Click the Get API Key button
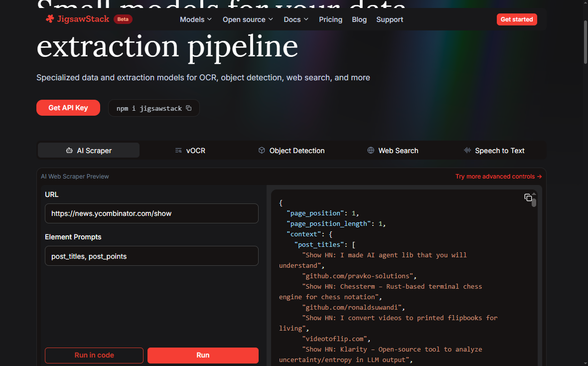 point(68,108)
